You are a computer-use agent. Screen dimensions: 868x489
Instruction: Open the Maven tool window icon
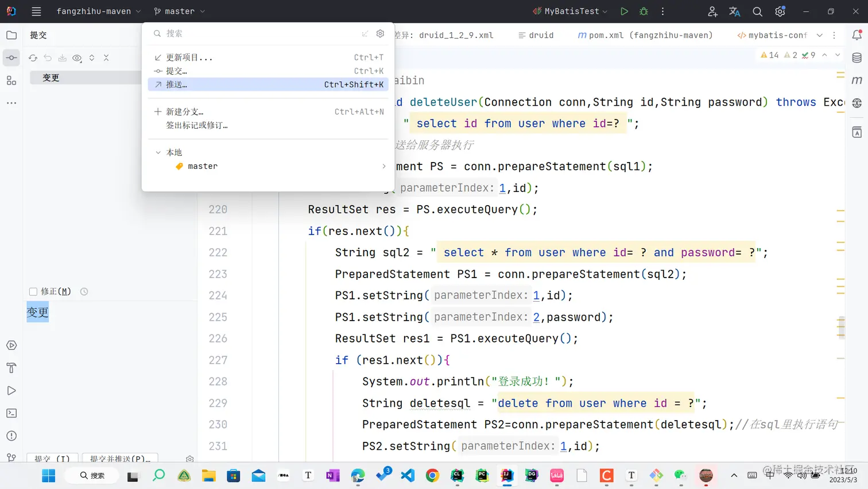click(x=857, y=80)
